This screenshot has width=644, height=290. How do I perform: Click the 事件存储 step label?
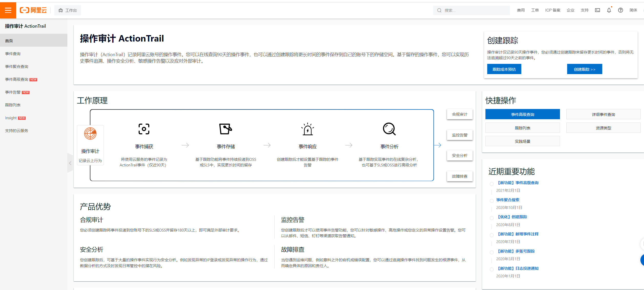(226, 146)
